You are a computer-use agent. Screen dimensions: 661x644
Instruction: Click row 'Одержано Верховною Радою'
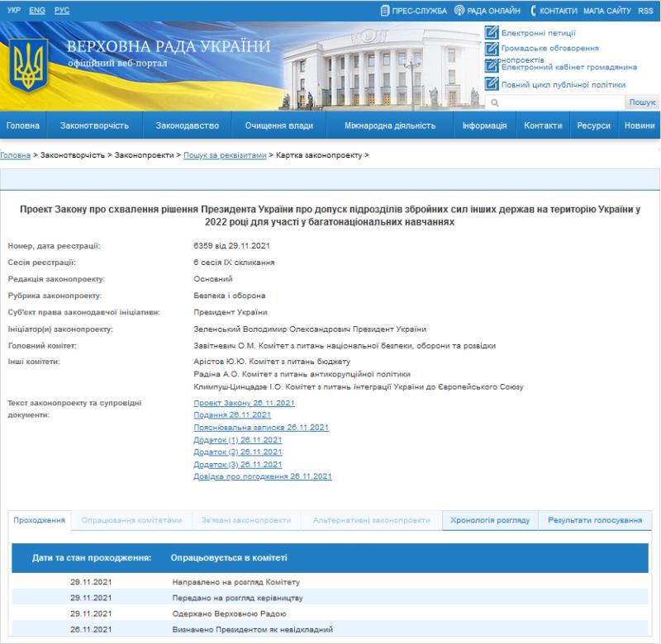coord(330,613)
